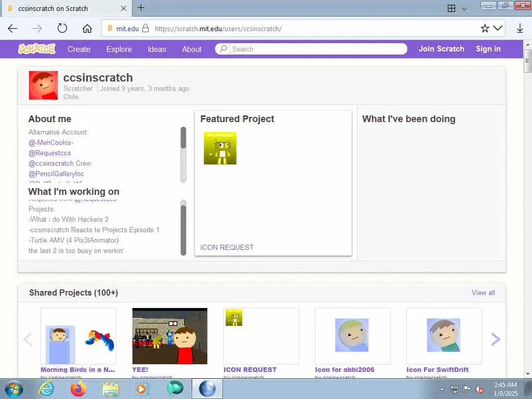
Task: Click the About me scrollbar thumb
Action: [183, 137]
